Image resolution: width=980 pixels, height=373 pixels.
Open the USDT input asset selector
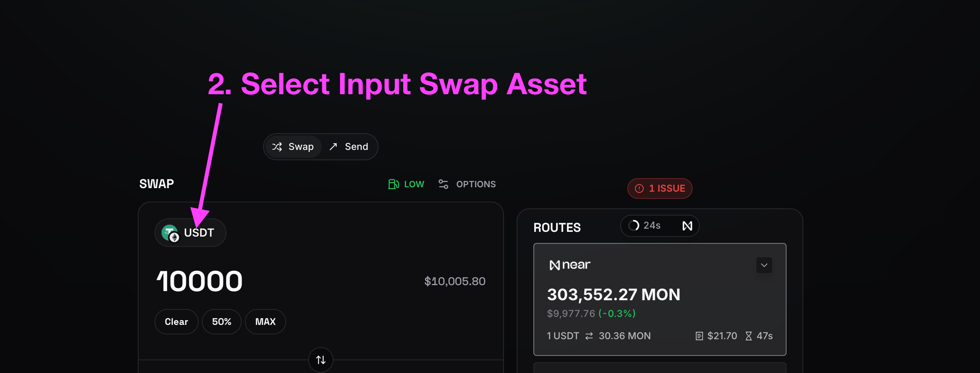click(190, 233)
